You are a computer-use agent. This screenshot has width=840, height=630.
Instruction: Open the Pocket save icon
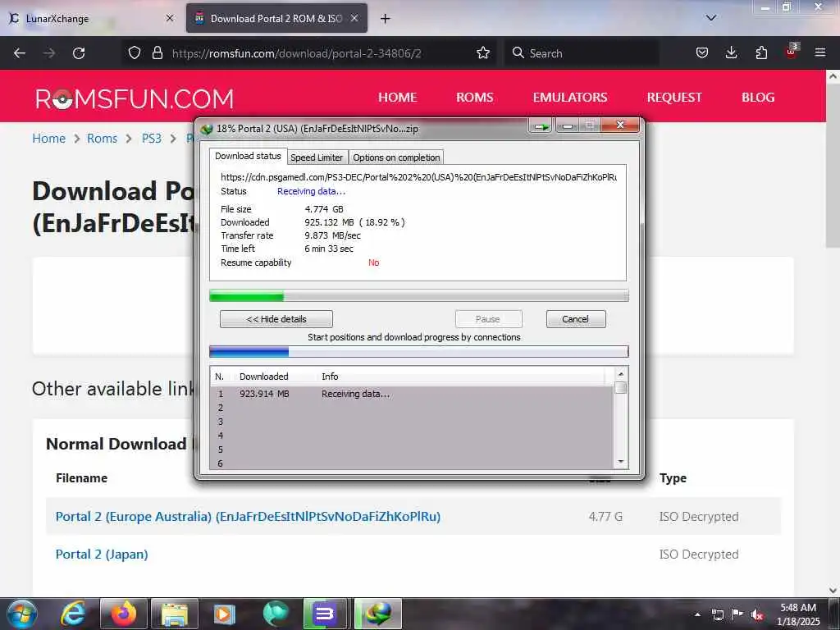pos(702,52)
